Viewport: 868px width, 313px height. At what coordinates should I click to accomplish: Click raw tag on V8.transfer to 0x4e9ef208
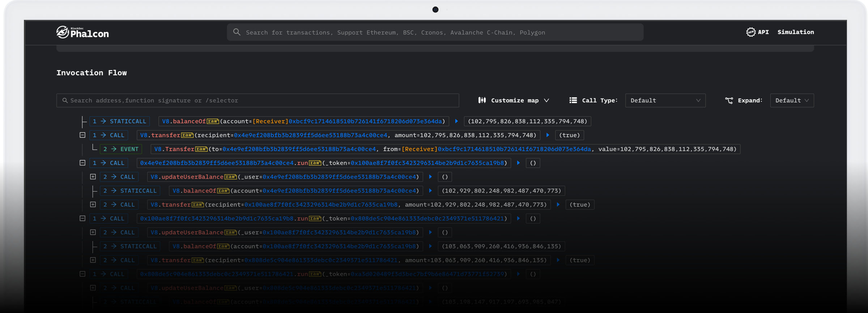point(188,135)
